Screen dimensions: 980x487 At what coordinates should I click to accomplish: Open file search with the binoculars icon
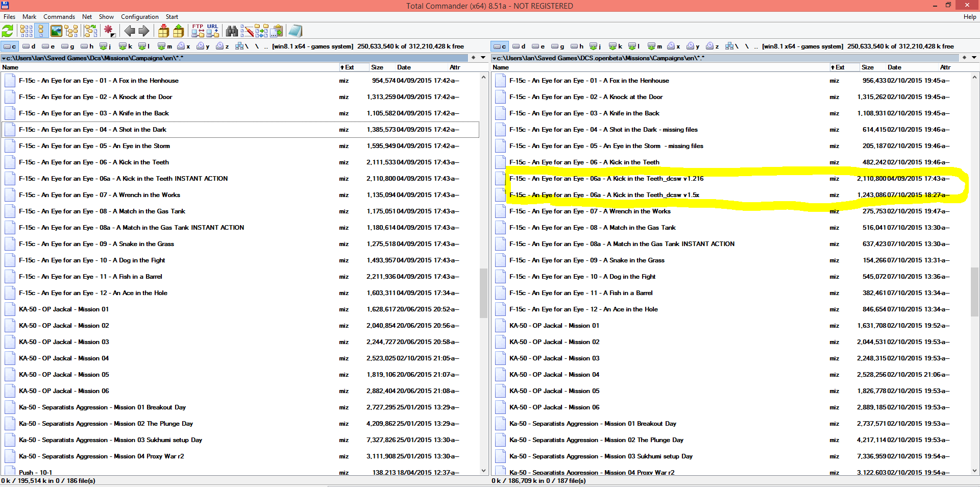(232, 31)
